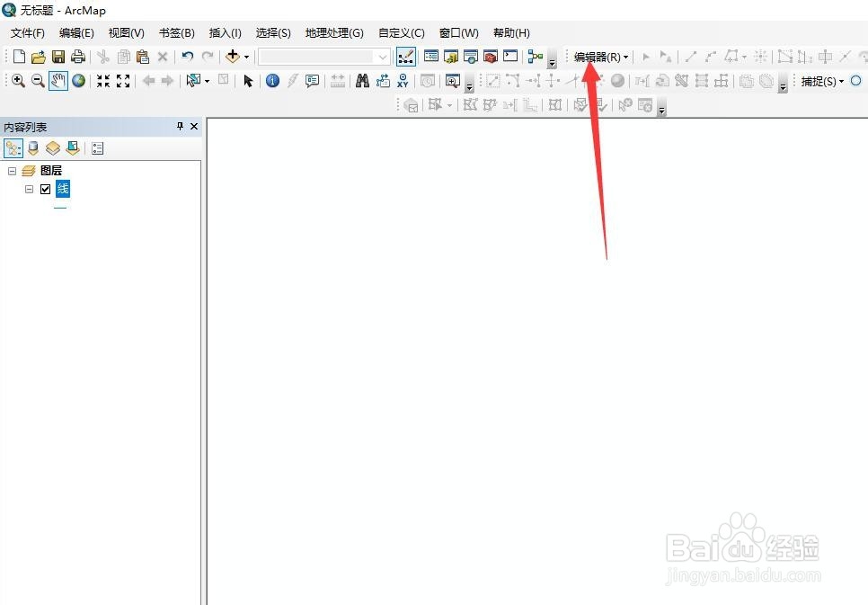868x605 pixels.
Task: Click the Full Extent globe icon
Action: 77,81
